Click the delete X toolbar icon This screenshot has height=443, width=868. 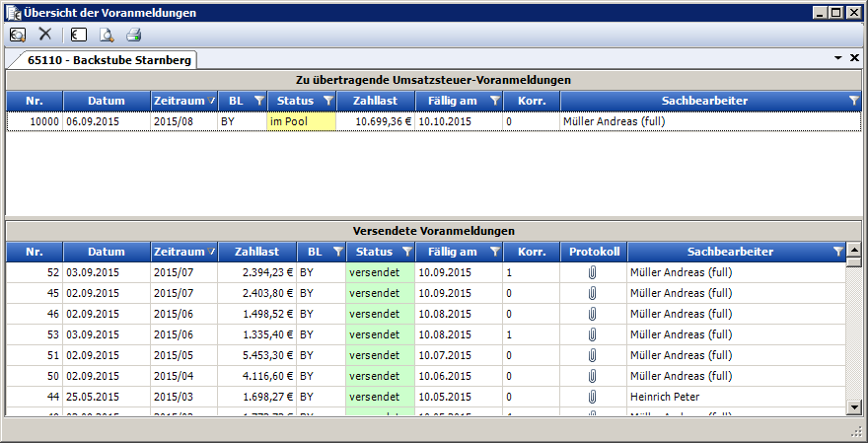point(44,35)
